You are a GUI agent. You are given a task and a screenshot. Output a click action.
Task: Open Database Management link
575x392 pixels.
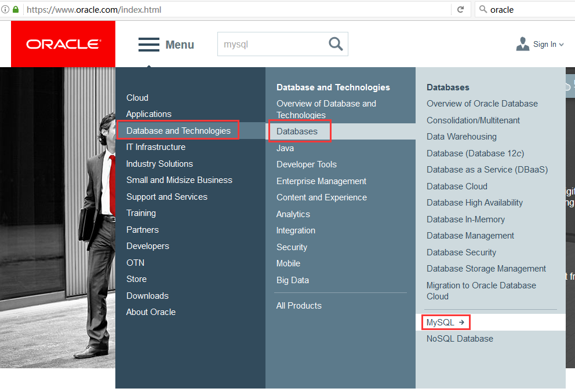(x=471, y=236)
